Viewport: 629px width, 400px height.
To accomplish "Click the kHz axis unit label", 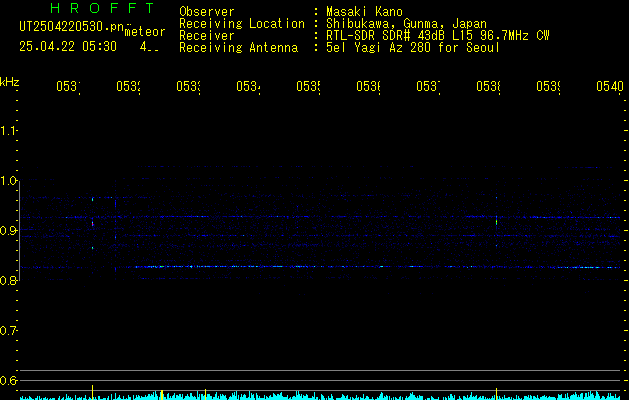I will (10, 82).
